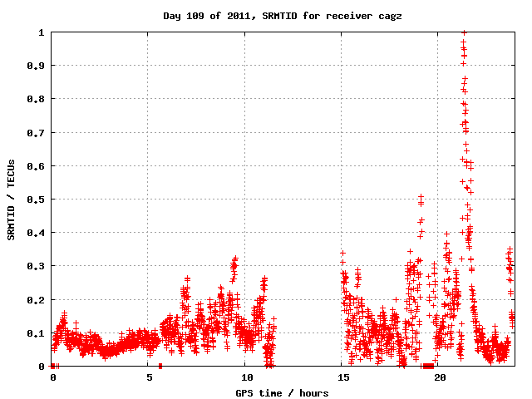Image resolution: width=532 pixels, height=399 pixels.
Task: Click the y-axis tick label "0.7"
Action: (x=37, y=133)
